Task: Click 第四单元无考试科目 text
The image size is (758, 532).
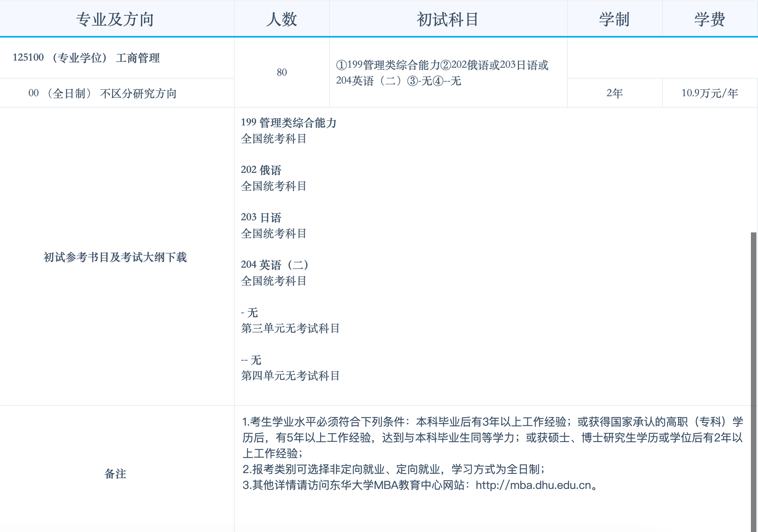Action: pos(290,376)
